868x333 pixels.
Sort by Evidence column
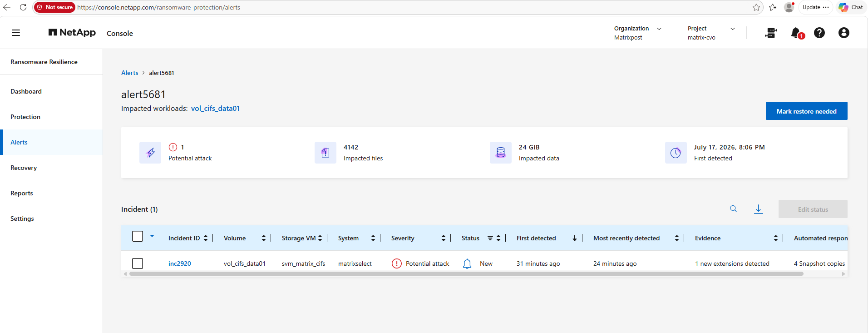pos(776,238)
